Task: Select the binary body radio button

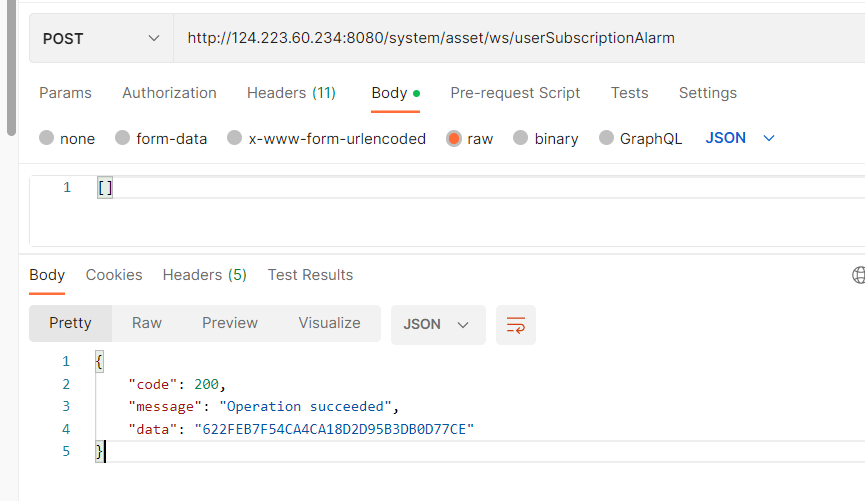Action: 520,138
